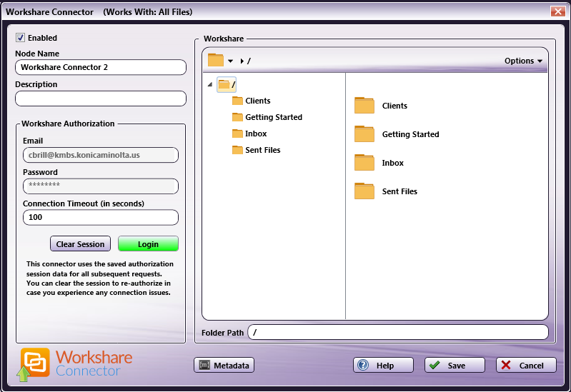The image size is (571, 392).
Task: Click the Workshare Connector logo icon
Action: pos(33,364)
